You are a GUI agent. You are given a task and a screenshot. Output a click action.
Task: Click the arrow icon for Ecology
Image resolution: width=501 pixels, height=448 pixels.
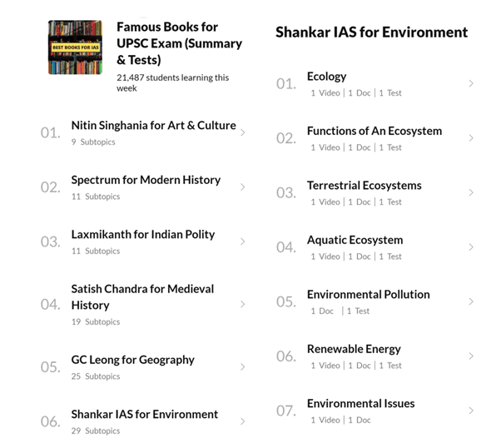(471, 83)
